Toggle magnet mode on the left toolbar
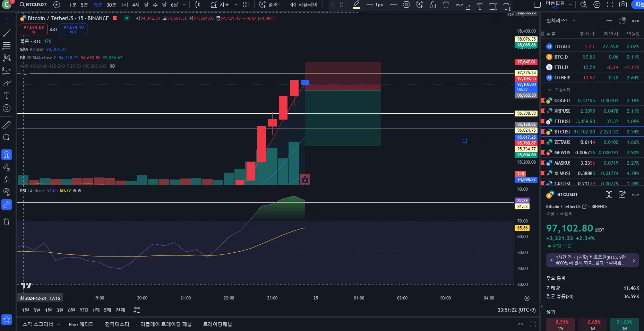This screenshot has height=331, width=644. coord(7,155)
